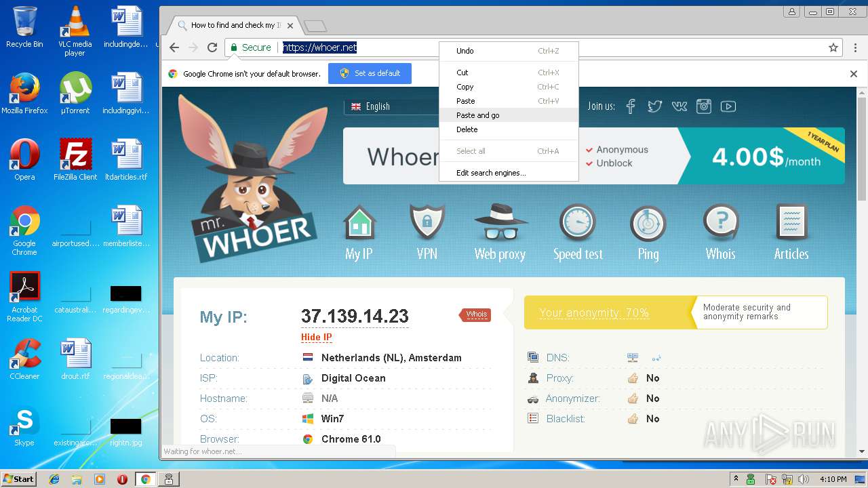The width and height of the screenshot is (868, 488).
Task: Click Secure site info label
Action: (250, 47)
